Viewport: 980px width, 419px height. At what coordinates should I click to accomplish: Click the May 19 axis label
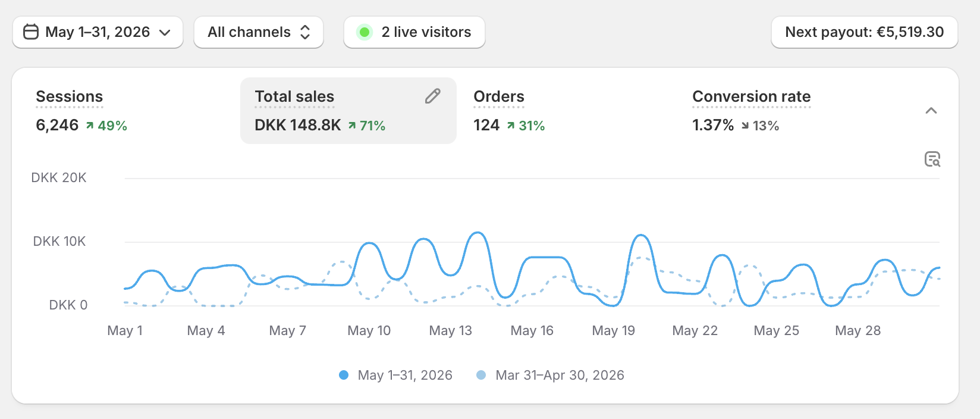(x=614, y=330)
